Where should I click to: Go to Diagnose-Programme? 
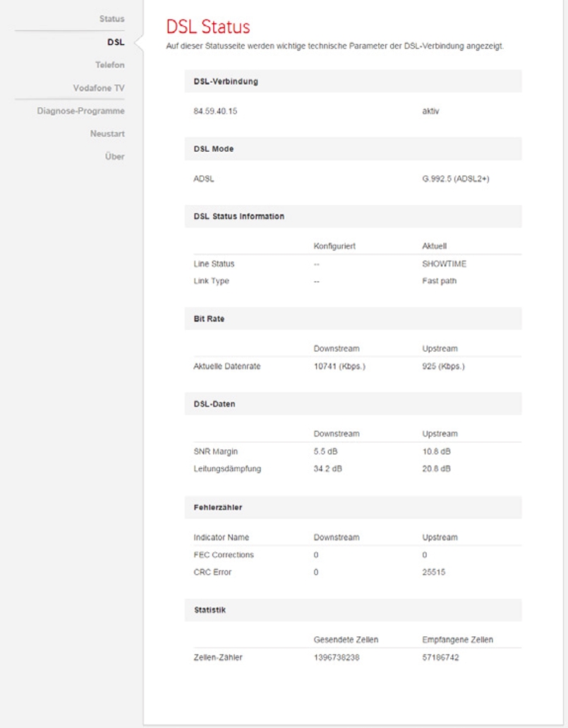pos(81,111)
